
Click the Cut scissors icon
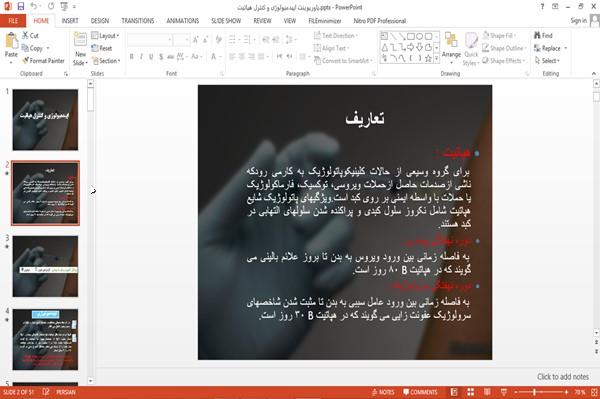pyautogui.click(x=25, y=36)
